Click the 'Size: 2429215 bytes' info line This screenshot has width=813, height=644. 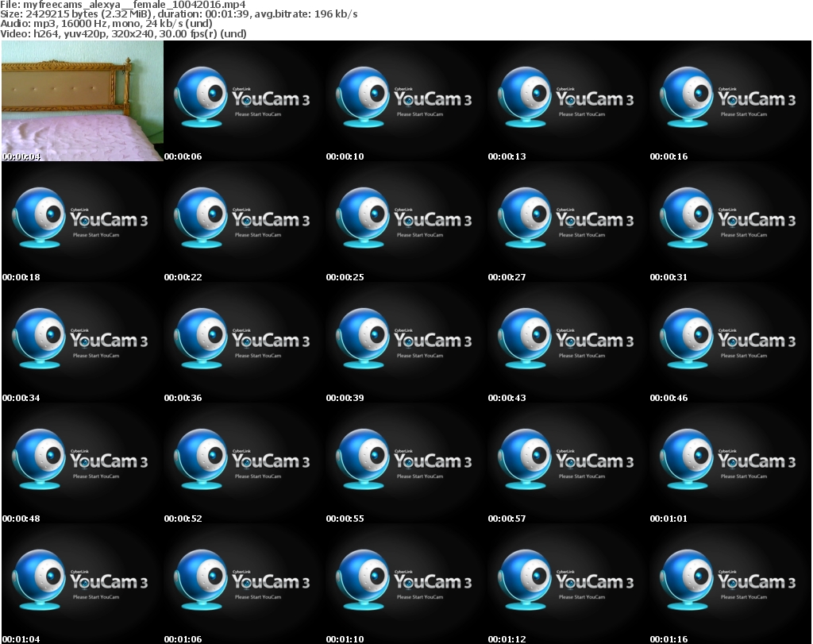pos(179,14)
